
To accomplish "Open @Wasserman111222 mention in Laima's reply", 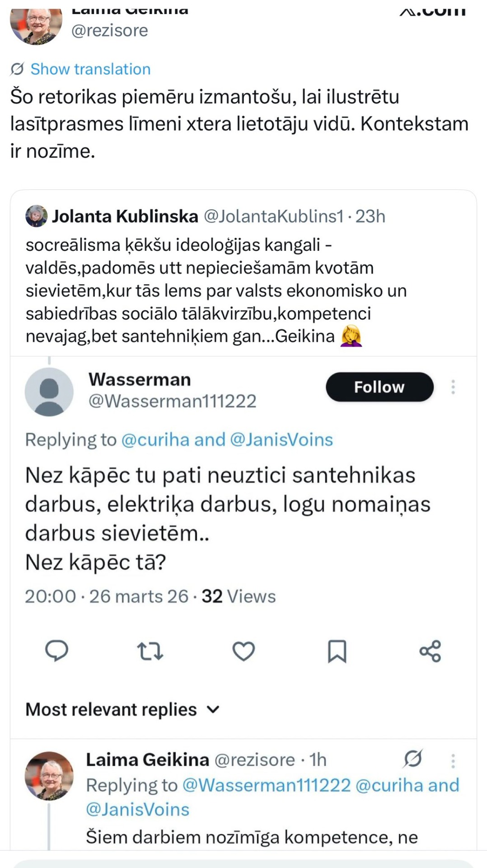I will click(x=266, y=786).
